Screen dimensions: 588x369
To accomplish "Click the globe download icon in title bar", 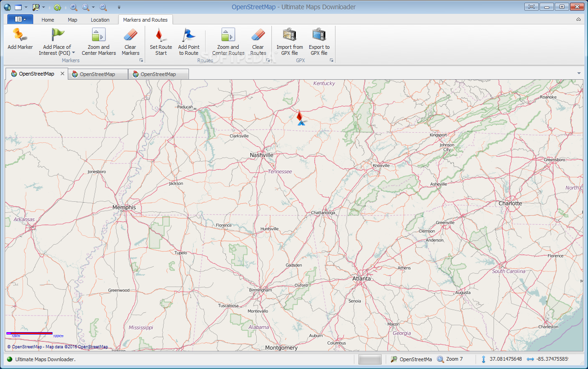I will (x=7, y=7).
